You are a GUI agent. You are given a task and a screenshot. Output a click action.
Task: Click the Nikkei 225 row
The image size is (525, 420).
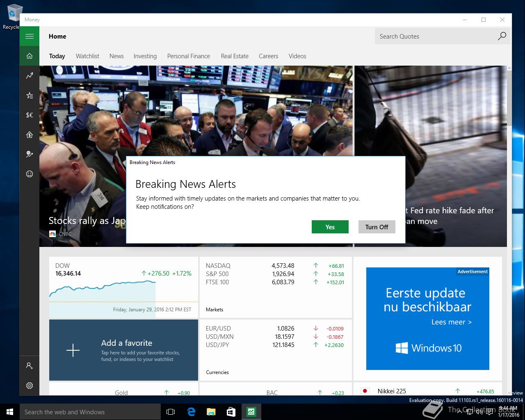427,391
